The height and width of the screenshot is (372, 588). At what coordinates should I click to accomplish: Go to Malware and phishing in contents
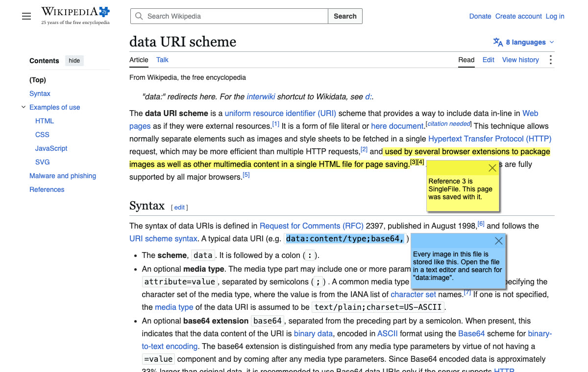click(x=63, y=176)
